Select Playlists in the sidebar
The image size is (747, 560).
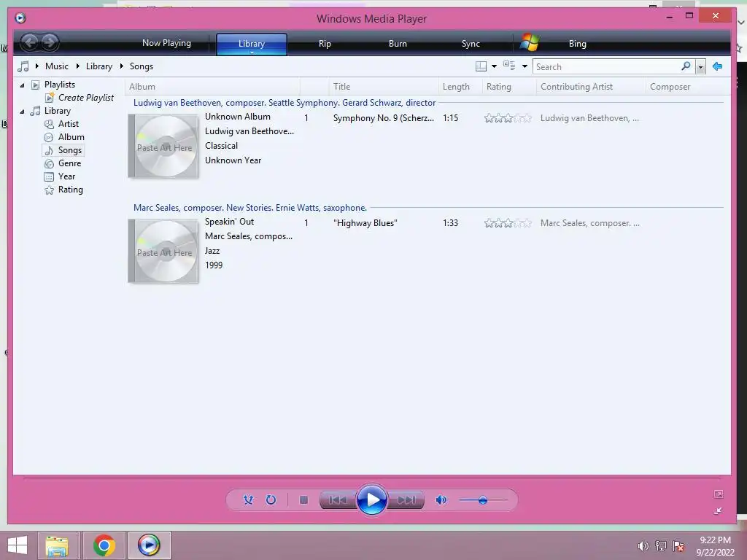point(60,85)
